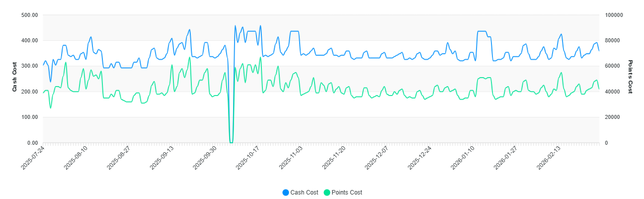Viewport: 644px width, 199px height.
Task: Select the 2025-11-20 x-axis label
Action: click(x=334, y=157)
